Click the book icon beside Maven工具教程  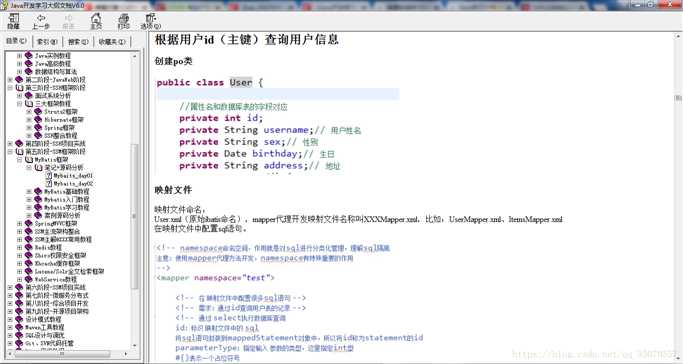(x=19, y=327)
